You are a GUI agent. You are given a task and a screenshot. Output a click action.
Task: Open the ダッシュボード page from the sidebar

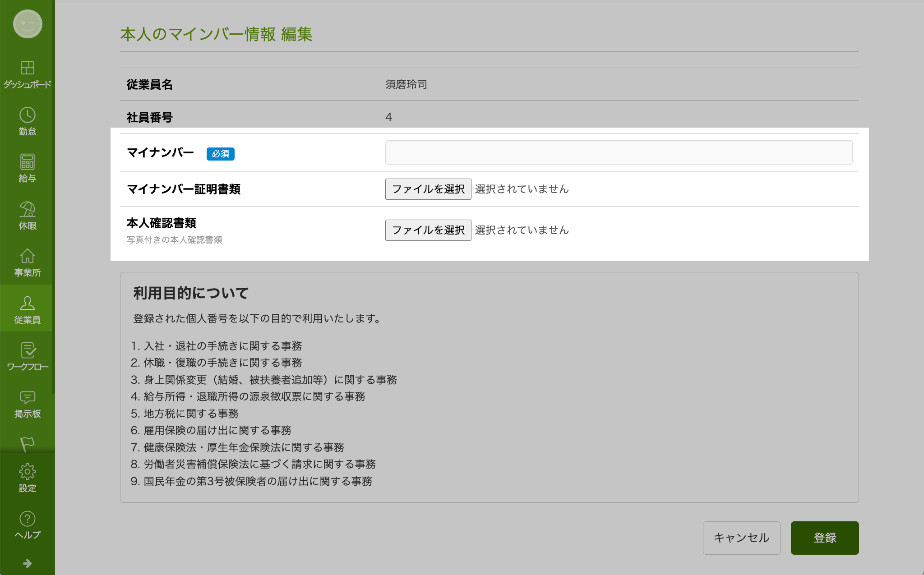click(27, 74)
